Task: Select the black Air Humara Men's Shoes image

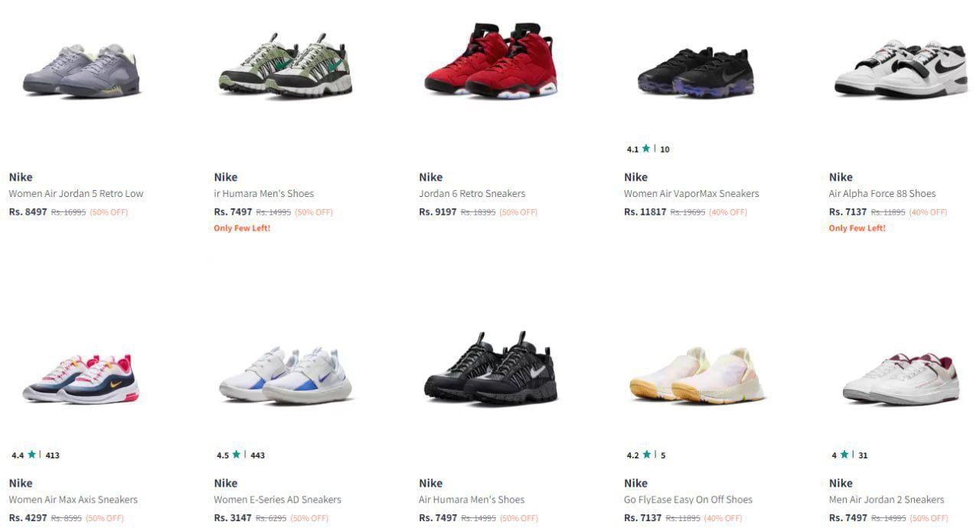Action: [x=491, y=368]
